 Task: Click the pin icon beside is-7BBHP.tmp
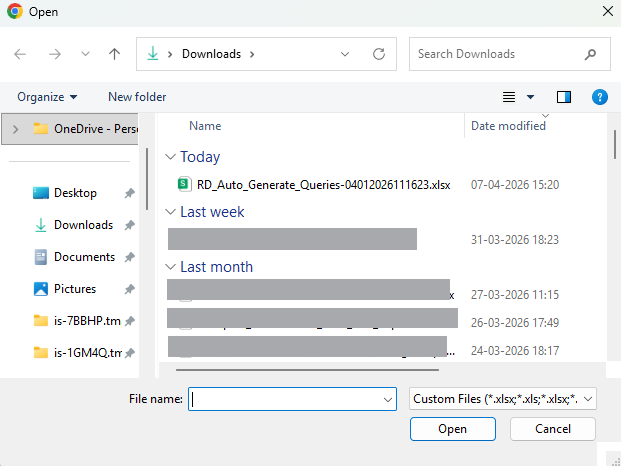click(x=130, y=321)
